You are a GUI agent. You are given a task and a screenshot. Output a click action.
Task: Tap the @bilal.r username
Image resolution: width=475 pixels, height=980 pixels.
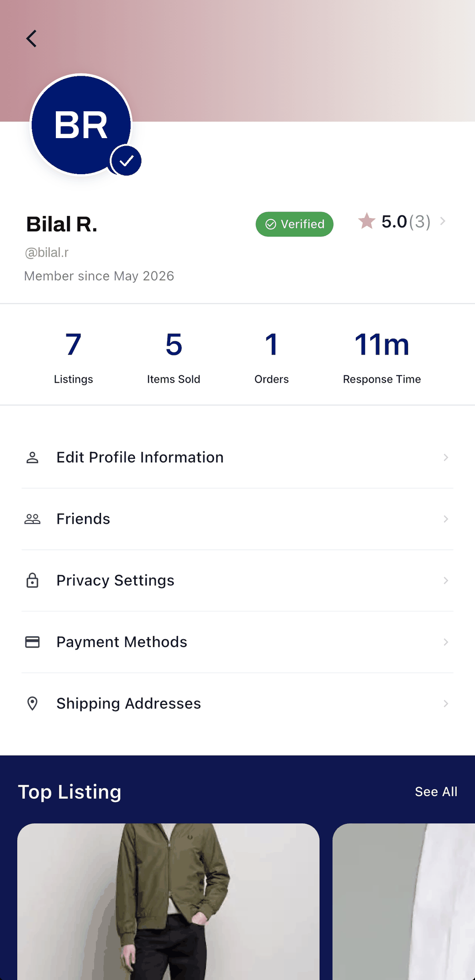[47, 252]
